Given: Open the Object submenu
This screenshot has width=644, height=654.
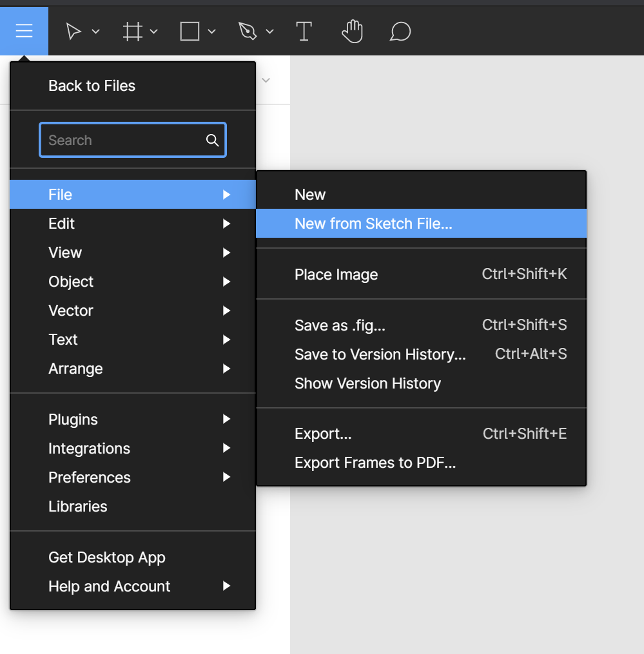Looking at the screenshot, I should point(133,282).
